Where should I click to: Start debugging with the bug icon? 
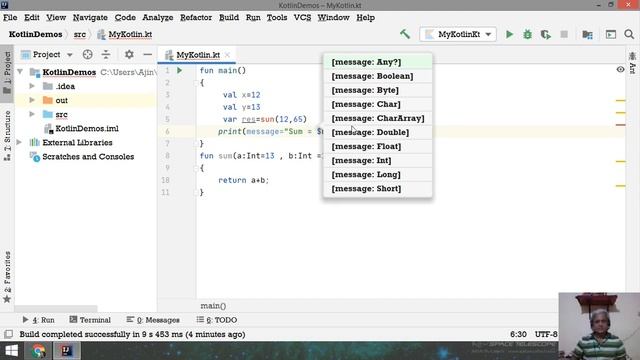[527, 34]
